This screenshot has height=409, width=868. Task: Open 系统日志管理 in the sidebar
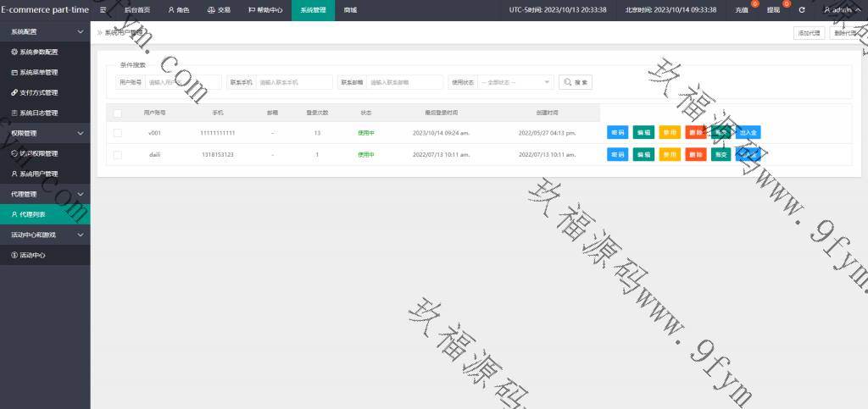click(39, 113)
